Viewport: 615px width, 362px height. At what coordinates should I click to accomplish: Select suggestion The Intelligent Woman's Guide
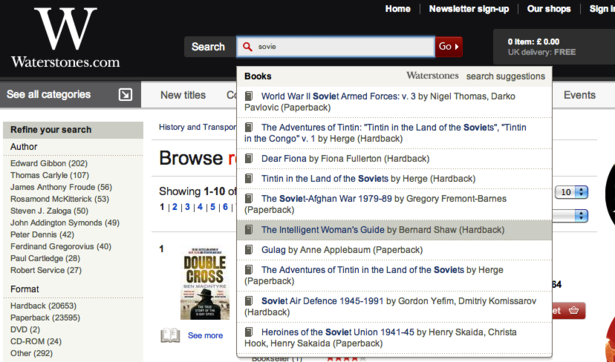coord(394,230)
